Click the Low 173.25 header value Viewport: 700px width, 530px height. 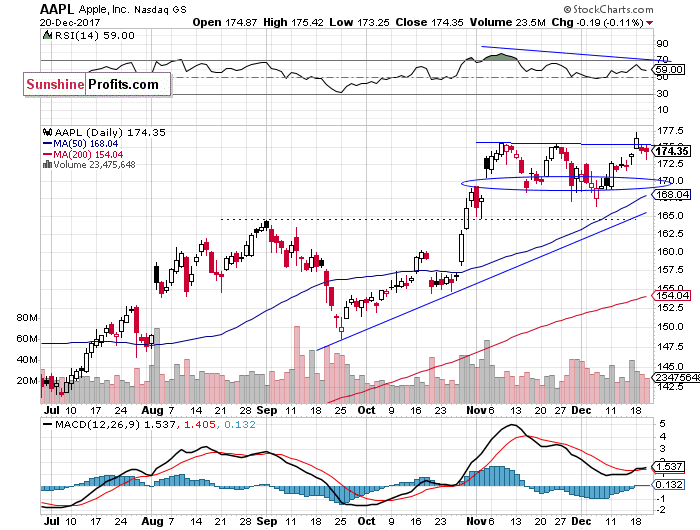tap(359, 22)
